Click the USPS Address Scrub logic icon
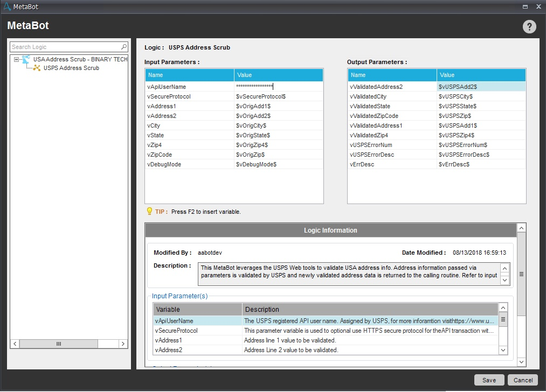The image size is (546, 392). pos(37,68)
